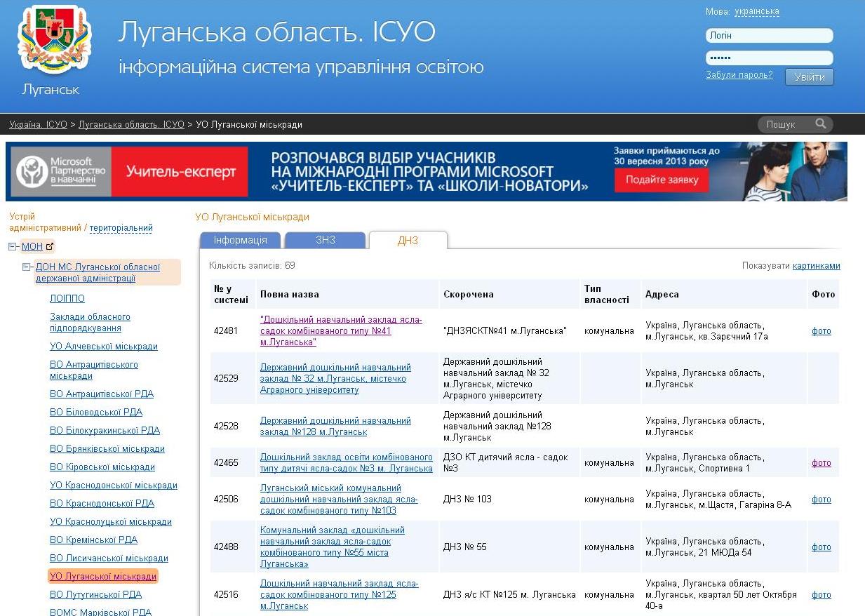Click Microsoft Partnership in Learning logo

[60, 172]
